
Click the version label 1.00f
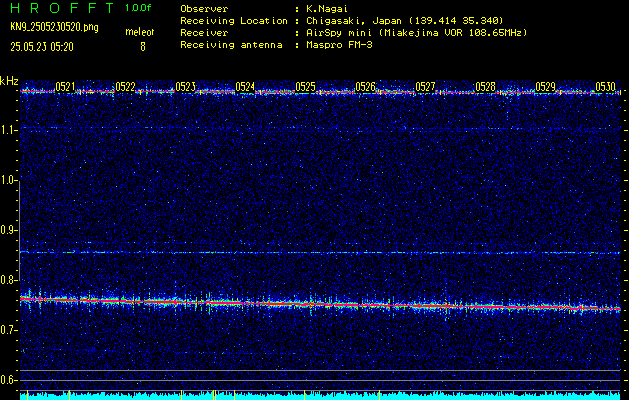coord(138,8)
